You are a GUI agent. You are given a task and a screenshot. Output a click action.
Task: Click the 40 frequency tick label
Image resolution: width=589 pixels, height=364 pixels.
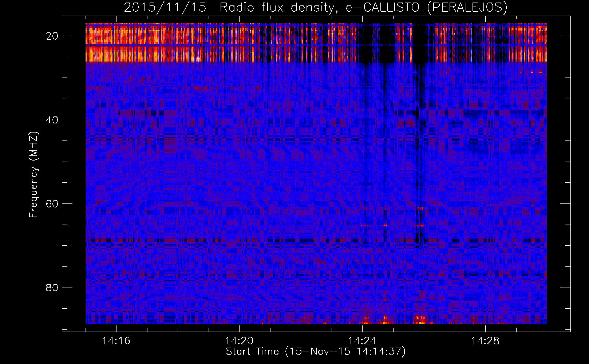pos(52,120)
